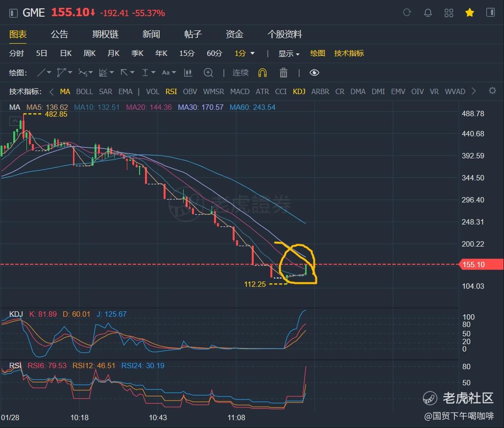
Task: Open the 显示 display dropdown
Action: click(288, 53)
